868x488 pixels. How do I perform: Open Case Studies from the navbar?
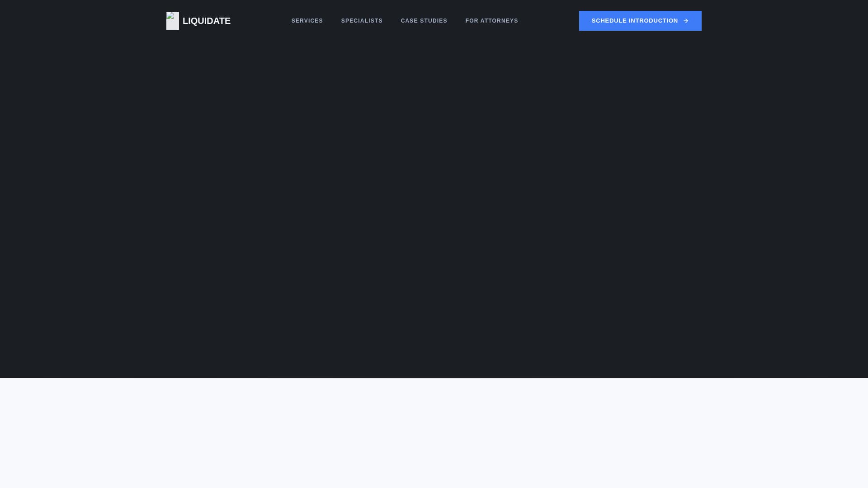point(424,21)
